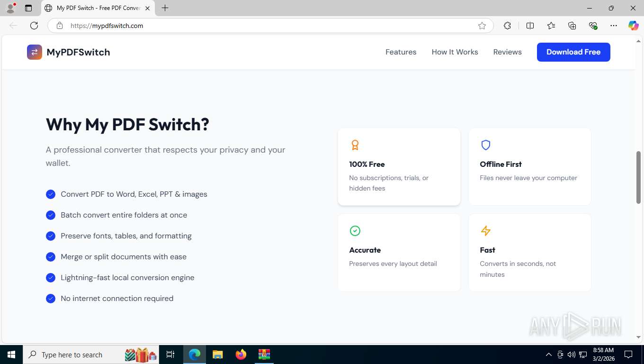The image size is (644, 364).
Task: Click the 100% Free feature card heading
Action: (367, 164)
